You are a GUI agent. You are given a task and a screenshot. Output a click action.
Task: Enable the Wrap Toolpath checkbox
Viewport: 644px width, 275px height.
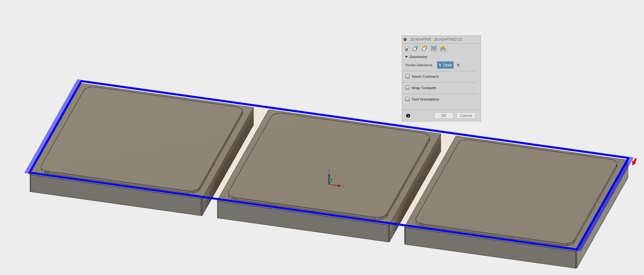point(407,88)
